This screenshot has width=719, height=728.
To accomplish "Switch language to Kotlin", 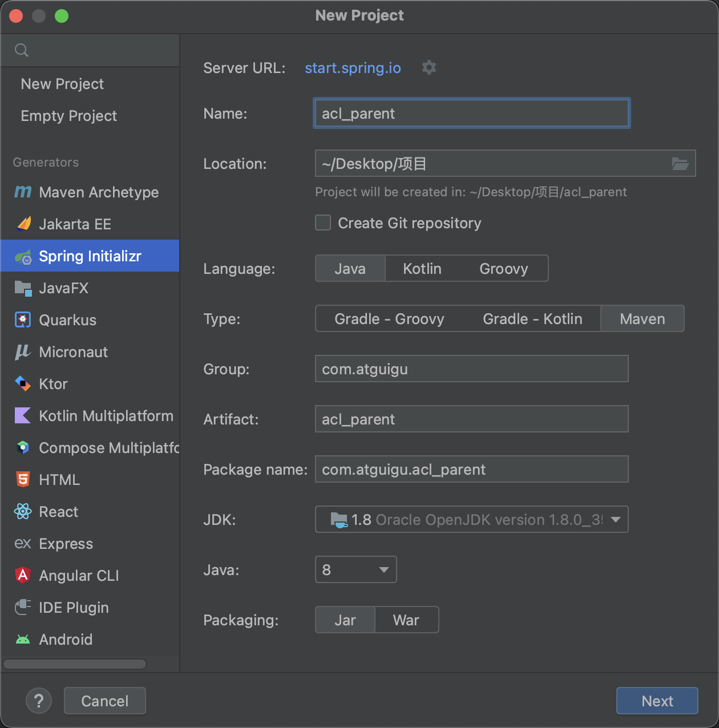I will coord(422,269).
